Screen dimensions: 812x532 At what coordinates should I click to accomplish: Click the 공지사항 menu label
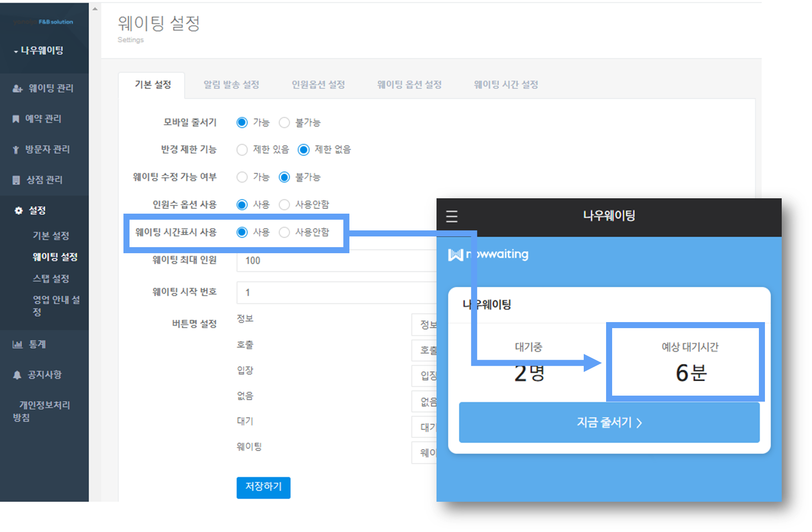tap(44, 375)
